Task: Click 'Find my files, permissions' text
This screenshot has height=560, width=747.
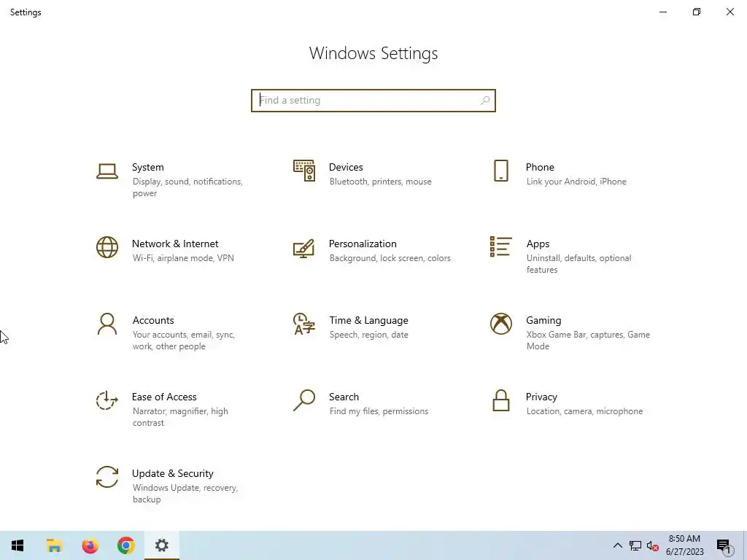Action: [379, 411]
